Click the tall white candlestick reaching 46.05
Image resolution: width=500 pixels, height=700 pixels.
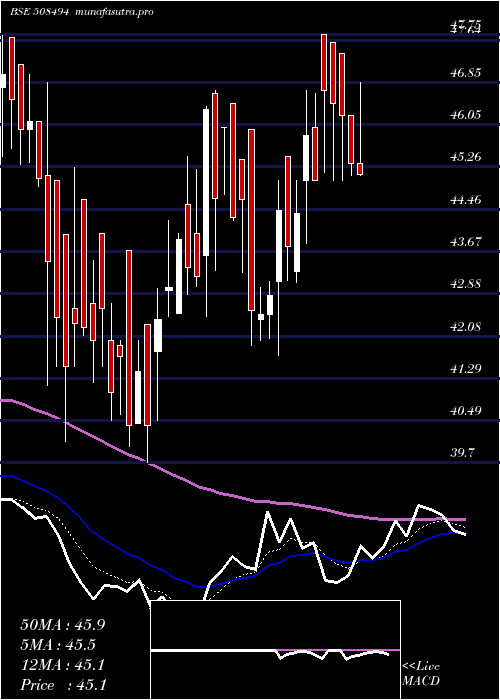[x=206, y=182]
